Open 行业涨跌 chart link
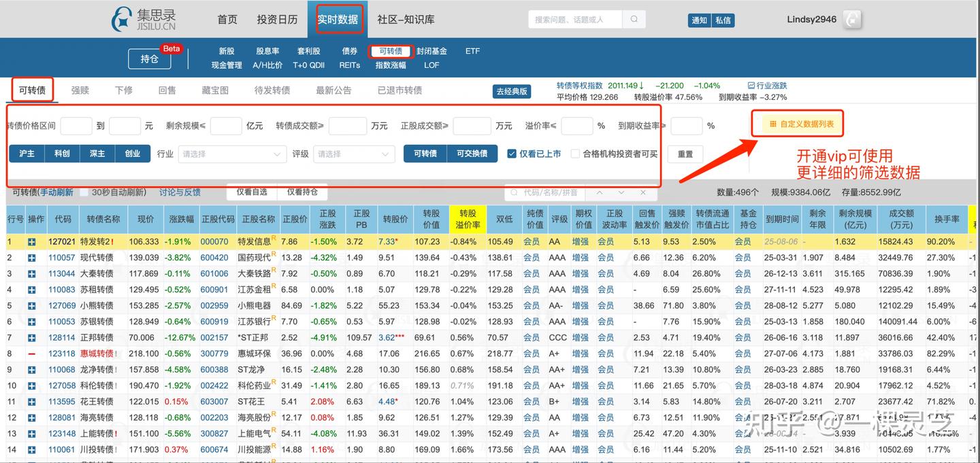 point(767,86)
